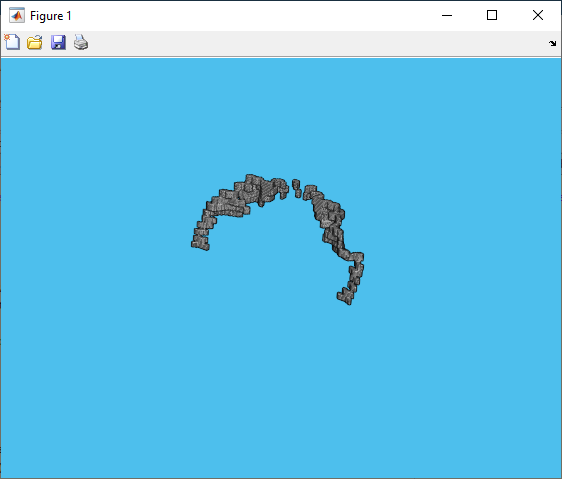Click the blank toolbar area beside the print icon
Screen dimensions: 562x479
point(315,43)
